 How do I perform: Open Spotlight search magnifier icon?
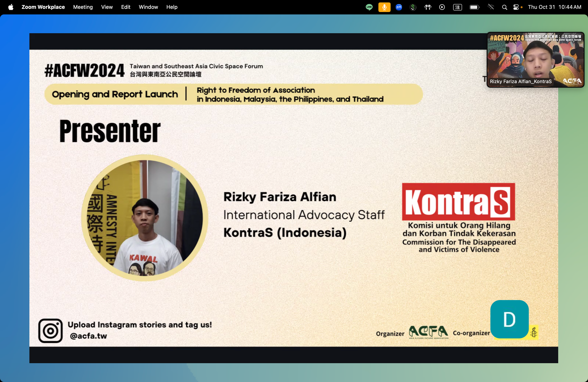(505, 7)
